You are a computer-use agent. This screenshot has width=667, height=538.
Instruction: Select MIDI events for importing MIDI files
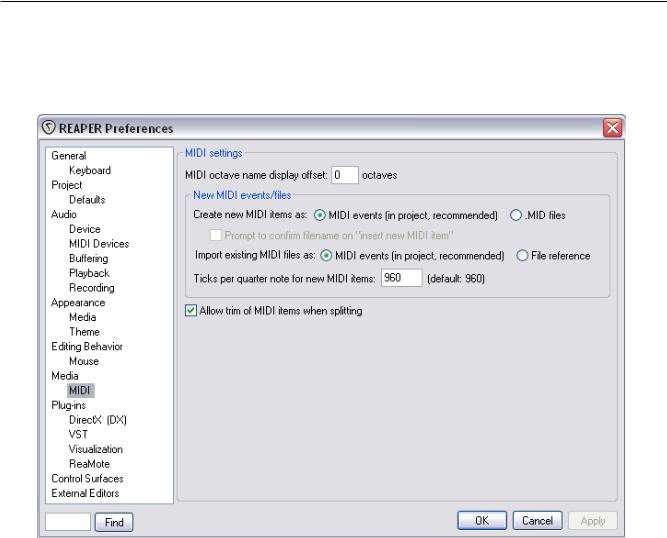(x=326, y=256)
